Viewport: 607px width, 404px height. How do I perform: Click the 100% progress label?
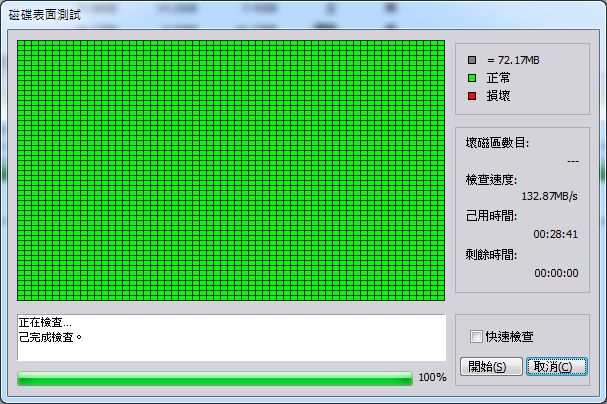(x=432, y=378)
